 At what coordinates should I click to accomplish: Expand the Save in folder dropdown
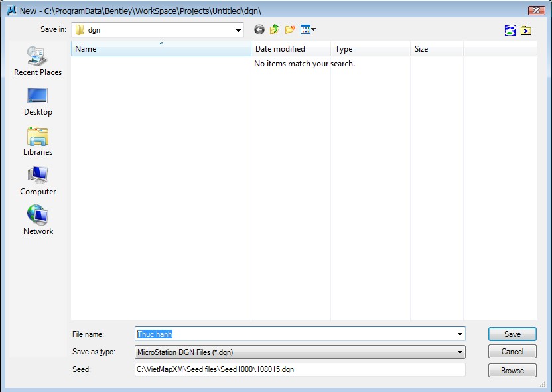tap(238, 31)
